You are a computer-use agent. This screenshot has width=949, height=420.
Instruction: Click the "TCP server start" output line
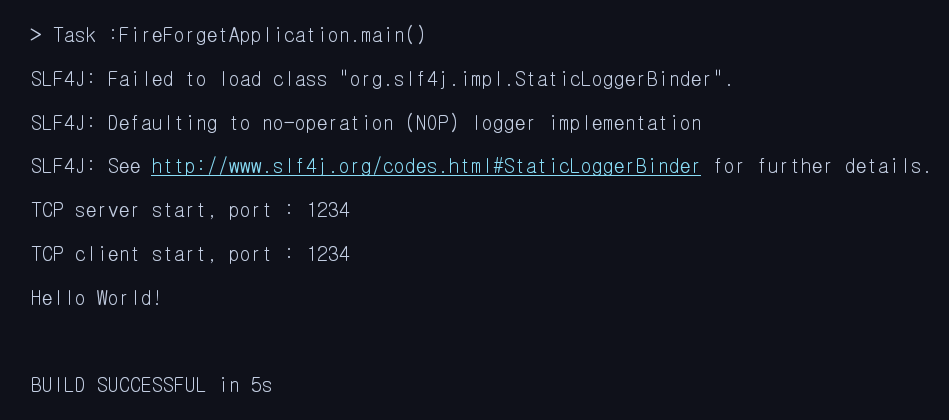click(x=190, y=211)
